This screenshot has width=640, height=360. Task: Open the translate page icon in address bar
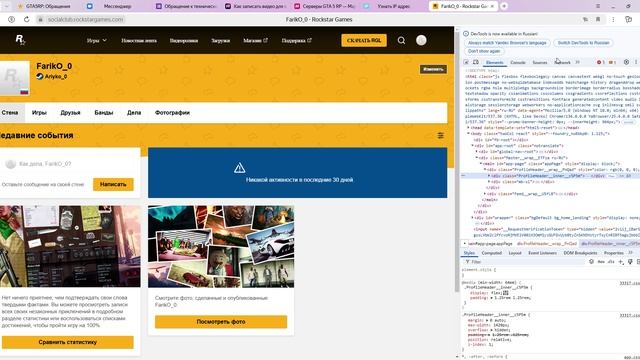(x=585, y=19)
